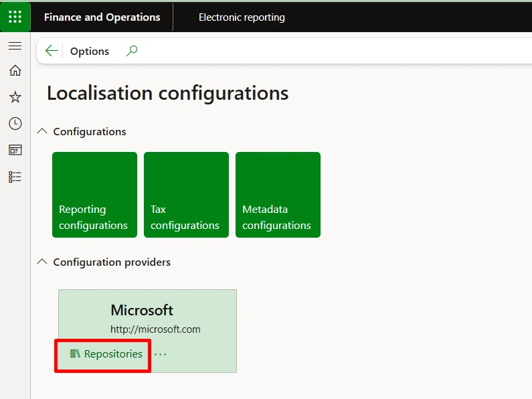Open the Options menu
This screenshot has height=399, width=532.
click(x=90, y=52)
